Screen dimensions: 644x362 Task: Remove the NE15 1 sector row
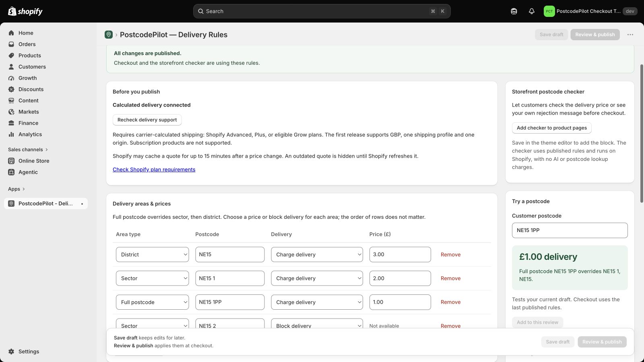[450, 278]
